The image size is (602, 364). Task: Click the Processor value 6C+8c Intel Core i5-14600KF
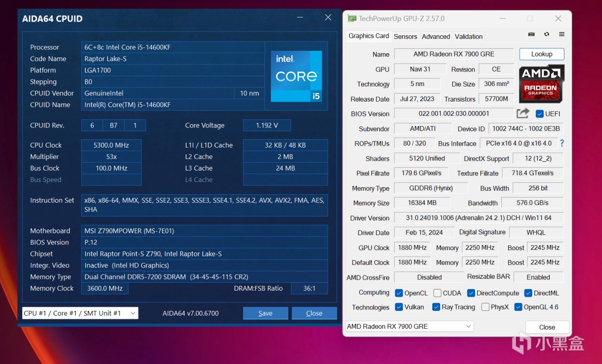173,47
